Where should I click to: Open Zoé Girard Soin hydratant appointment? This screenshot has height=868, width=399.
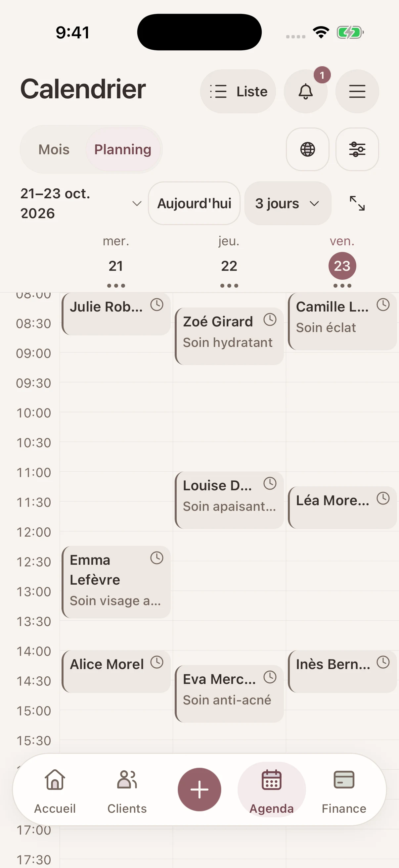click(x=229, y=336)
